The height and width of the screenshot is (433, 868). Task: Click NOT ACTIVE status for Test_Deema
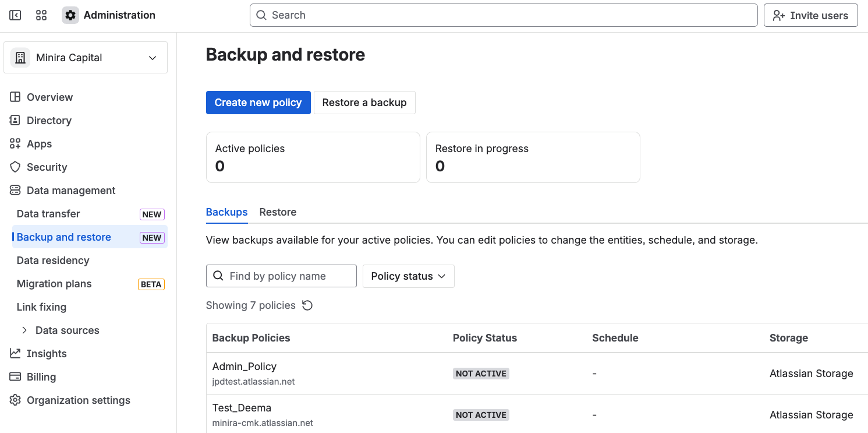click(481, 415)
